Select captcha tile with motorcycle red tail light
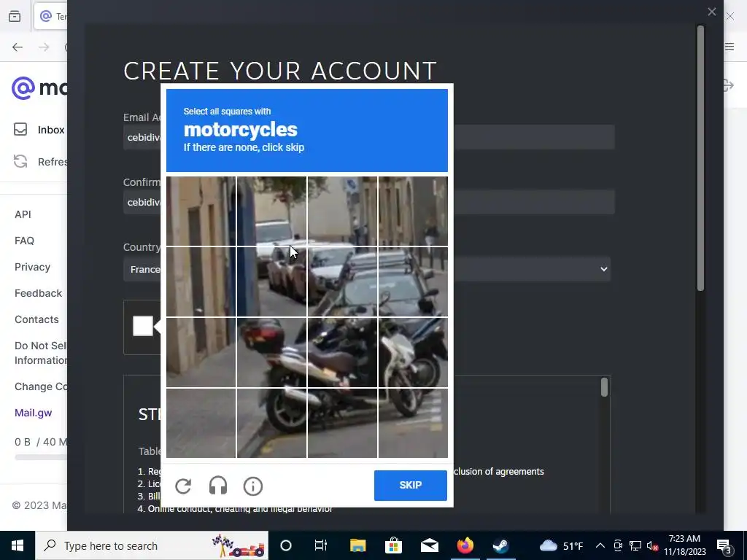This screenshot has height=560, width=747. [271, 353]
